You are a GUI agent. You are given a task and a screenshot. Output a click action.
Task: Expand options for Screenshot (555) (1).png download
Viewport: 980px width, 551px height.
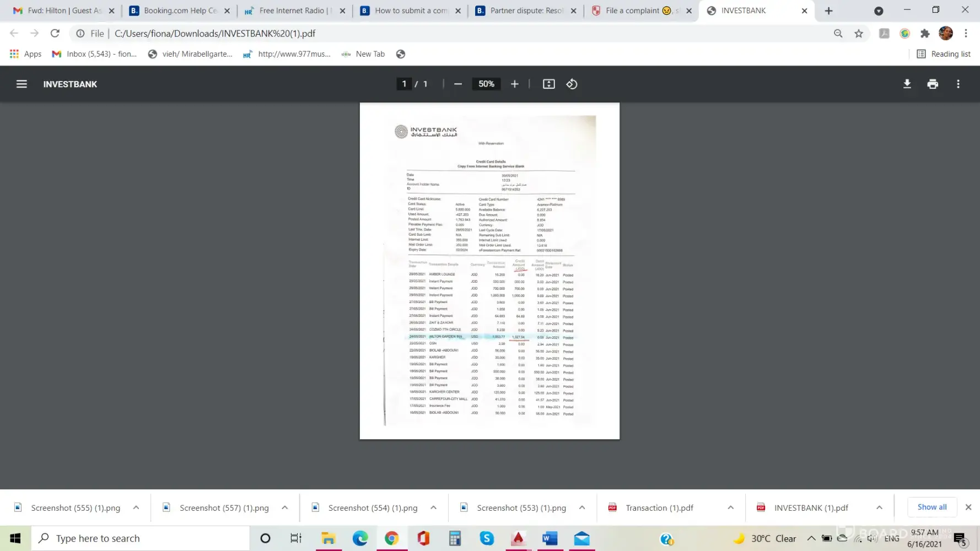click(x=136, y=507)
